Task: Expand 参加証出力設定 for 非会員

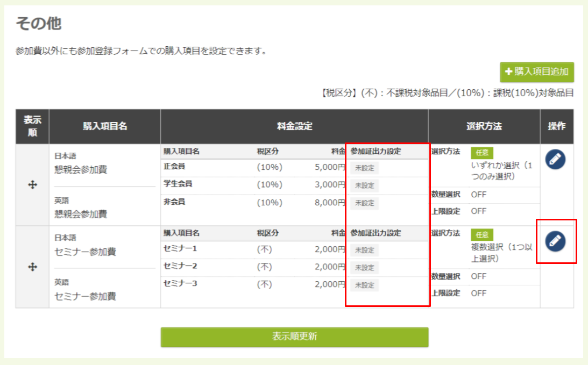Action: pos(365,203)
